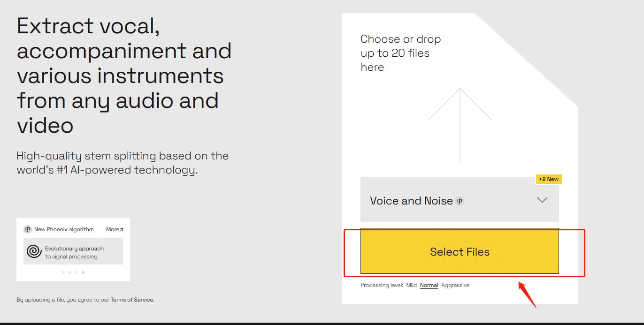This screenshot has width=644, height=325.
Task: Open the Voice and Noise separation type menu
Action: click(x=460, y=200)
